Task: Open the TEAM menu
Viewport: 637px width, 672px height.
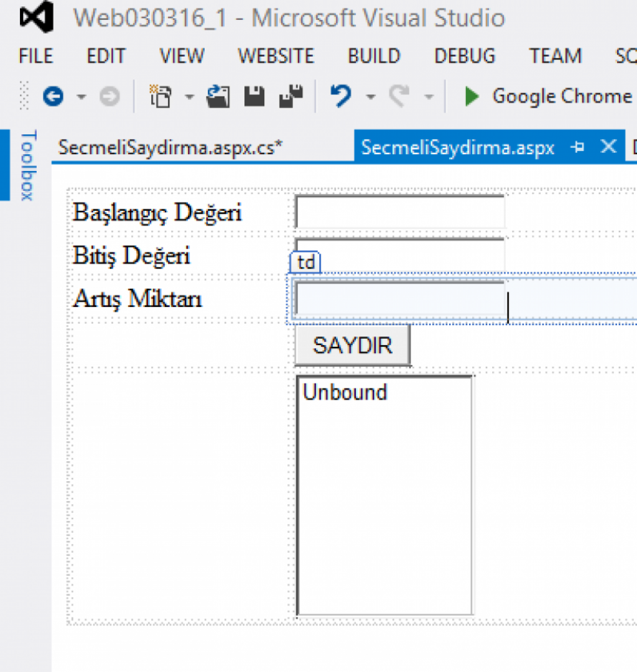Action: [x=555, y=56]
